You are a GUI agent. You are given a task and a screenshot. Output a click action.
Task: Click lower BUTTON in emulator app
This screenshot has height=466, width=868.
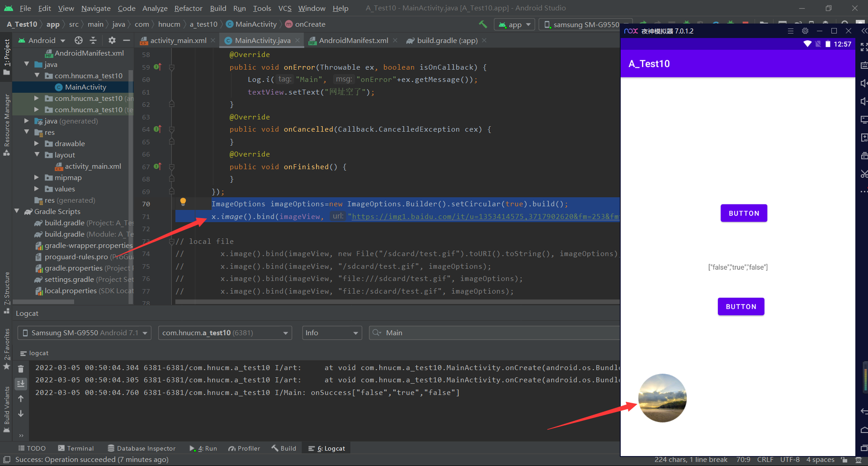pyautogui.click(x=741, y=306)
